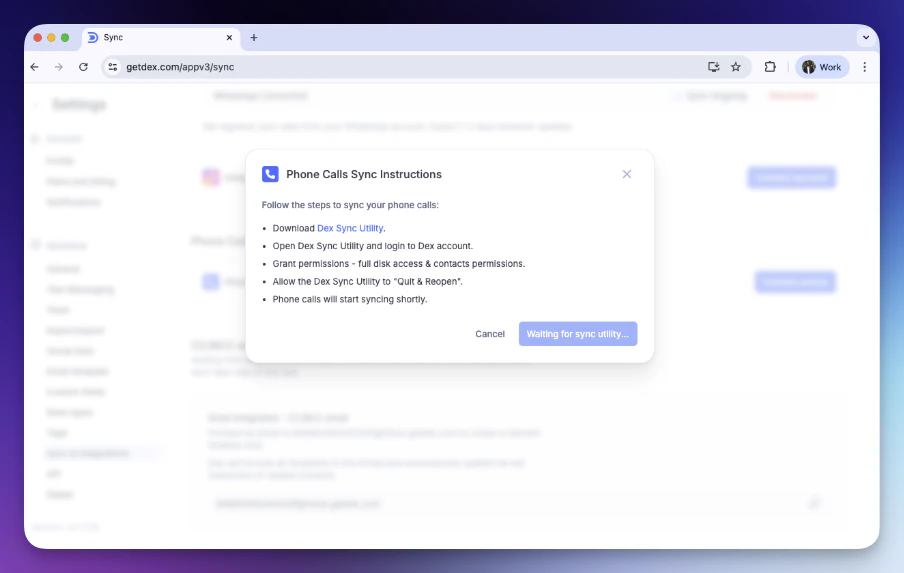Click the phone icon in dialog header

270,174
